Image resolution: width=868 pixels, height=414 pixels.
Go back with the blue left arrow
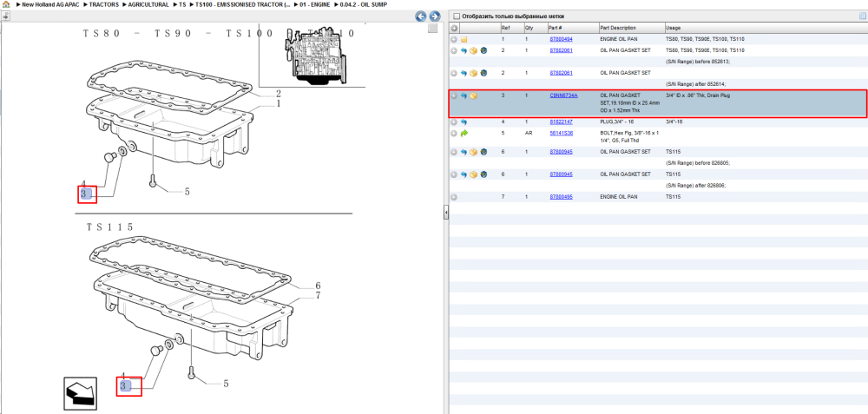pos(421,16)
